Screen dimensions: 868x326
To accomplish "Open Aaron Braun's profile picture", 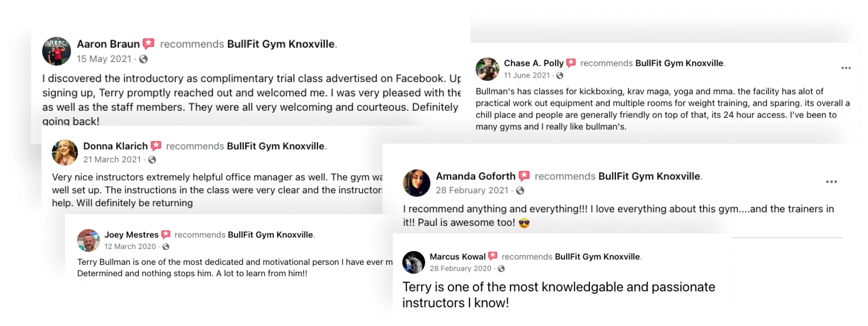I will 57,51.
